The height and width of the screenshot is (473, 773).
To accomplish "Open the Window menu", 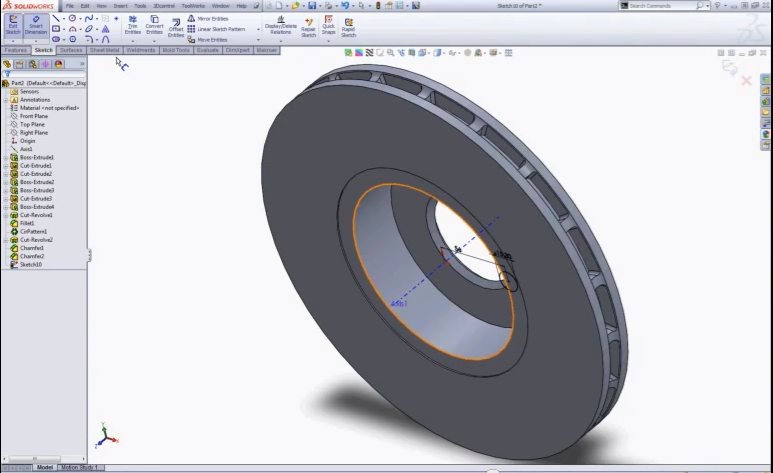I will click(x=220, y=6).
